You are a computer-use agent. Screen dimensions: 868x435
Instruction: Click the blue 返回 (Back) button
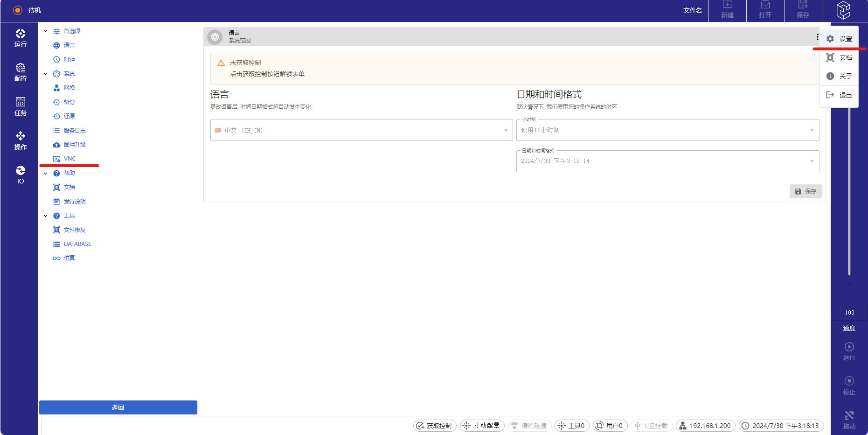point(118,407)
